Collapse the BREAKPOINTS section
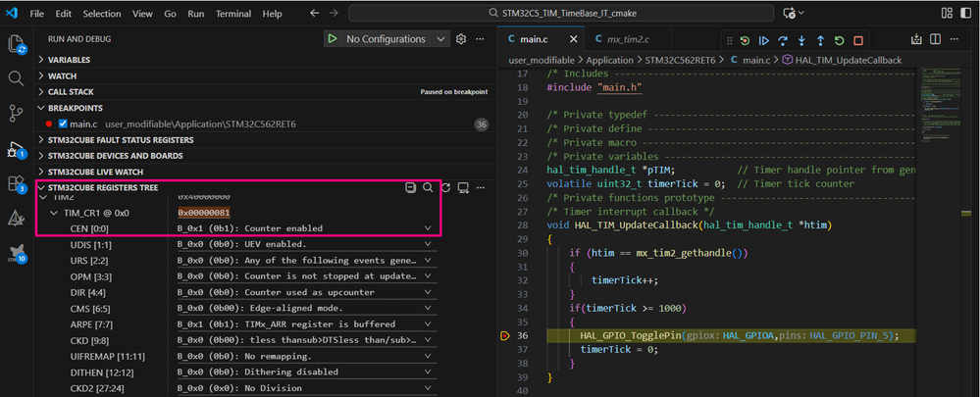 pyautogui.click(x=75, y=108)
